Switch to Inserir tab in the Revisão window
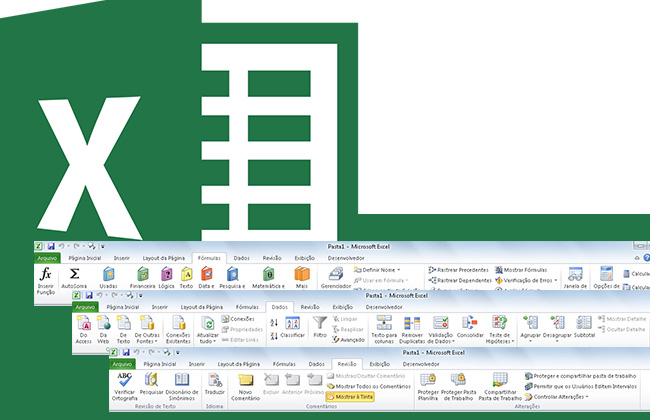Viewport: 650px width, 420px height. pyautogui.click(x=197, y=364)
